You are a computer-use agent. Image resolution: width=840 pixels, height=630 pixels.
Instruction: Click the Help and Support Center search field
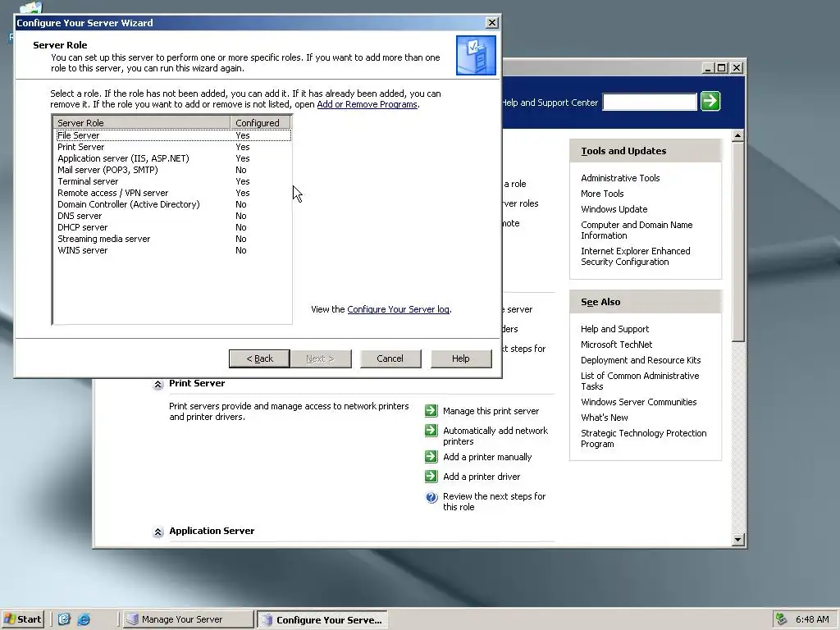coord(650,101)
